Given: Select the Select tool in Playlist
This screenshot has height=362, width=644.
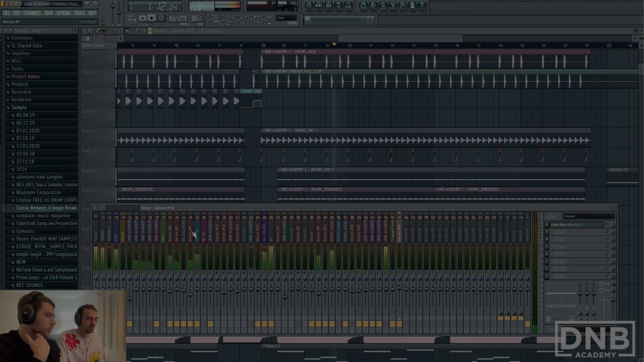Looking at the screenshot, I should tap(132, 31).
